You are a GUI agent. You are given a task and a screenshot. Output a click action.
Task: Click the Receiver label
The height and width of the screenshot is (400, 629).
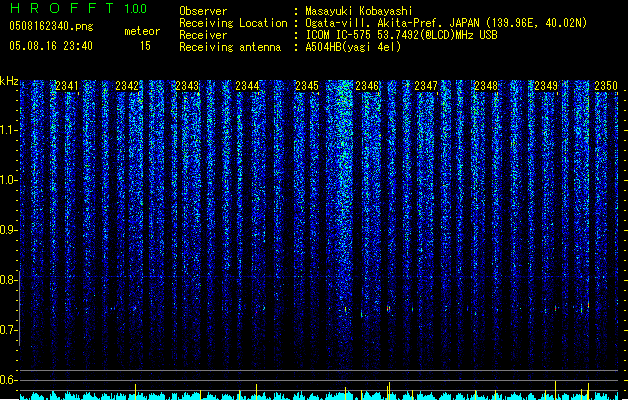click(x=203, y=35)
